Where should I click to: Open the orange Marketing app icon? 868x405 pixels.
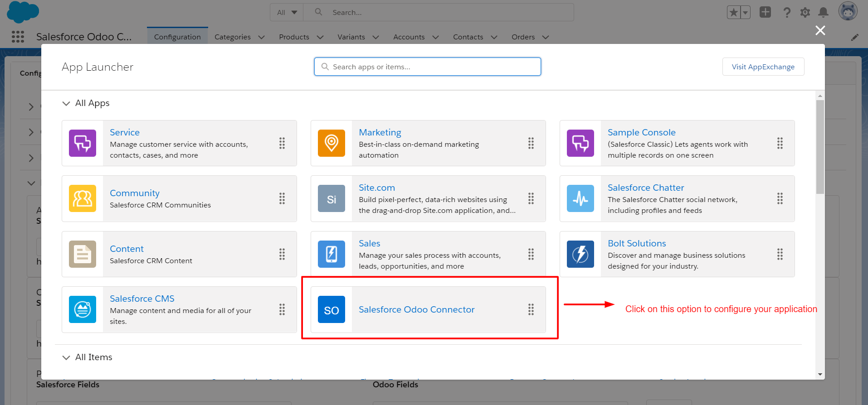click(x=331, y=143)
